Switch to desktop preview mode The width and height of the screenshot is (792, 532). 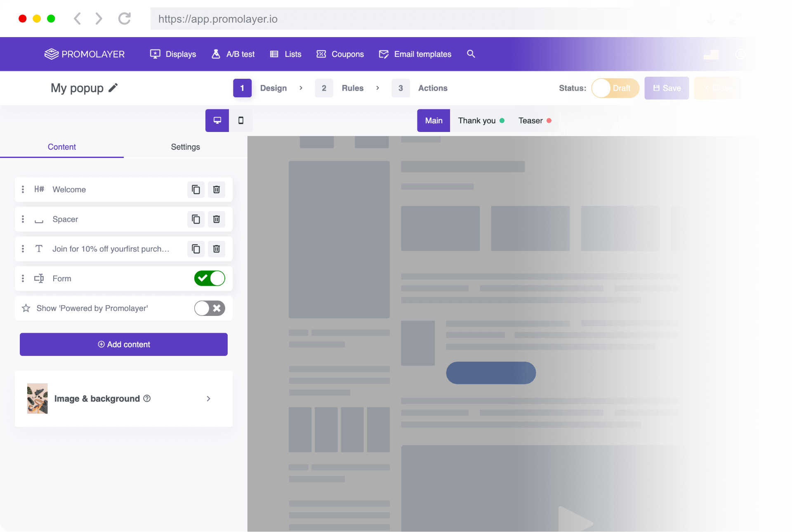click(217, 120)
